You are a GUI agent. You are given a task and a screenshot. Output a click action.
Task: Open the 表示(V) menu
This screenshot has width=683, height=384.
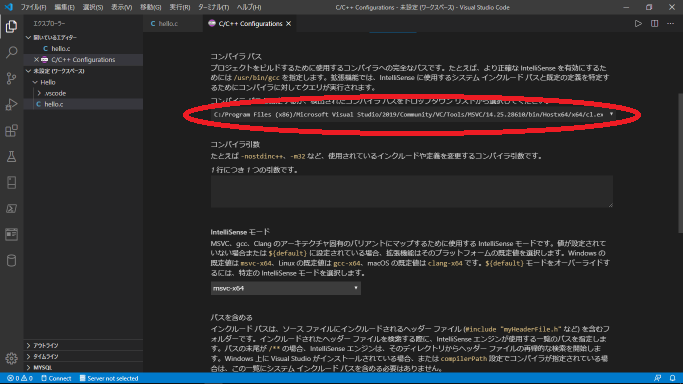[122, 7]
